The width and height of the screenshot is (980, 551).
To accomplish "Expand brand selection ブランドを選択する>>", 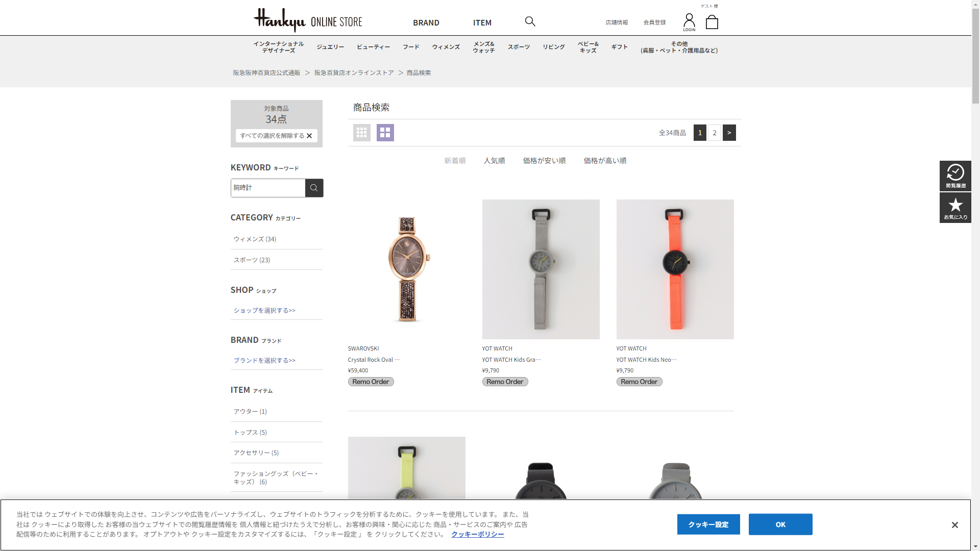I will 264,360.
